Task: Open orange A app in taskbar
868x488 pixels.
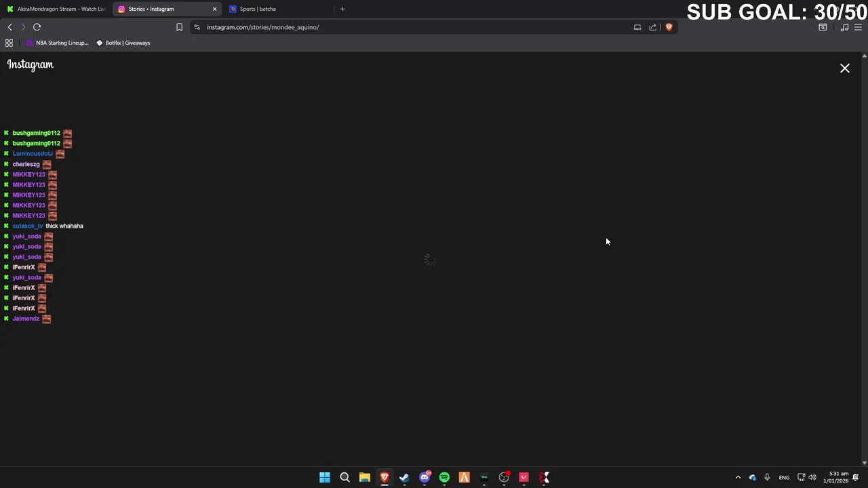Action: click(464, 477)
